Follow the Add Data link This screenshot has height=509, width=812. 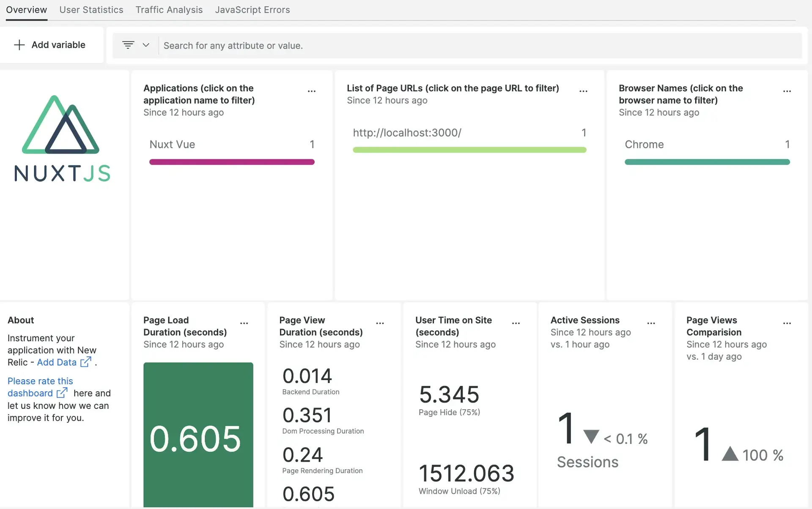point(57,362)
